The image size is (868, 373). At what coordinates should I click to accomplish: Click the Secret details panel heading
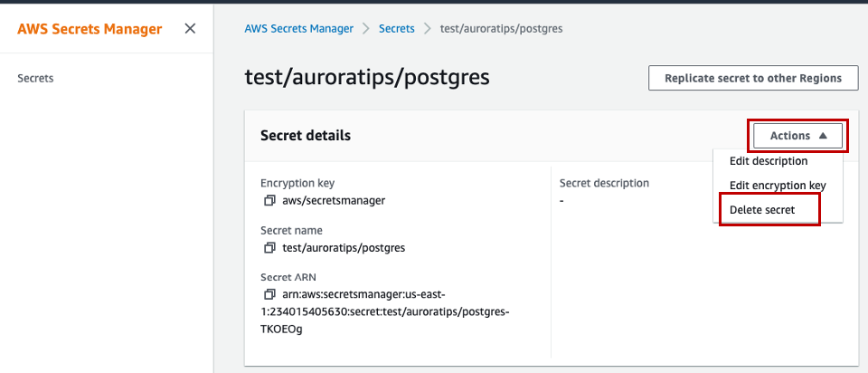click(x=306, y=135)
